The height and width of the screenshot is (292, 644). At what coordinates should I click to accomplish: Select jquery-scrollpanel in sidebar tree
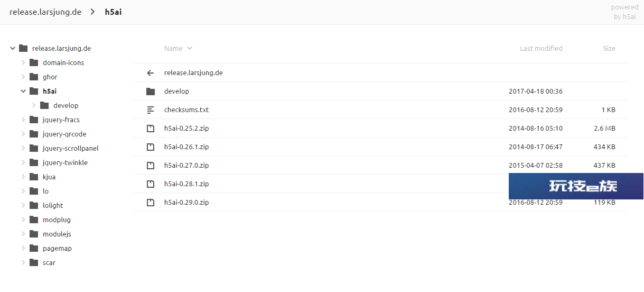(x=71, y=148)
